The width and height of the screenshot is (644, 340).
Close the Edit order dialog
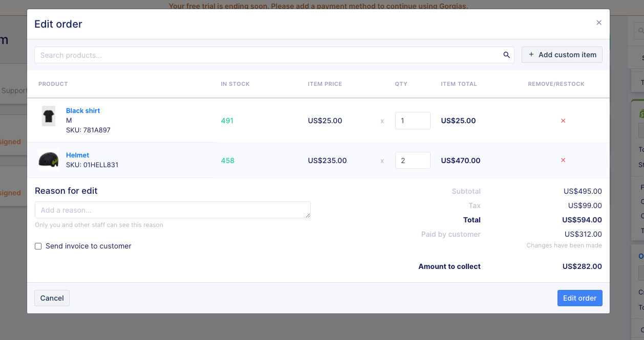pos(599,22)
